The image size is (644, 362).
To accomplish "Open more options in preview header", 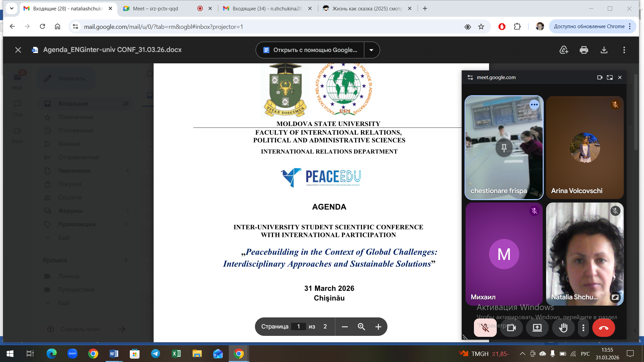I will 624,50.
